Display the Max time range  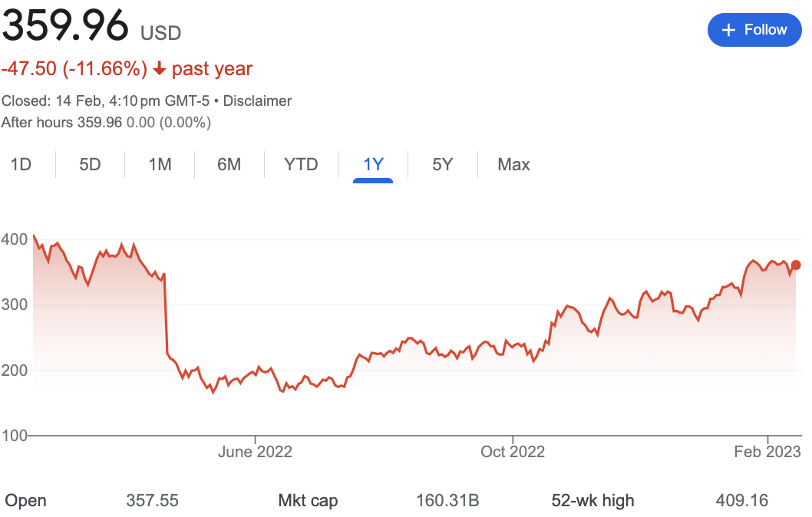(513, 164)
